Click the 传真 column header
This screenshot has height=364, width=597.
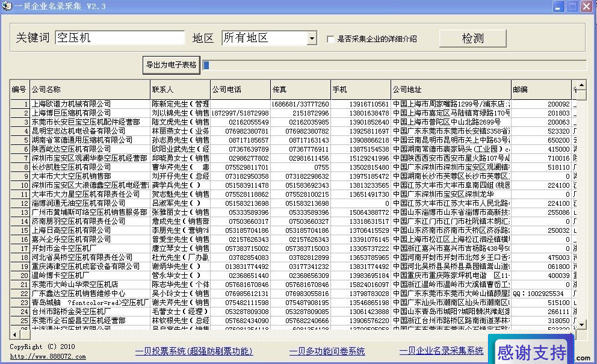300,90
